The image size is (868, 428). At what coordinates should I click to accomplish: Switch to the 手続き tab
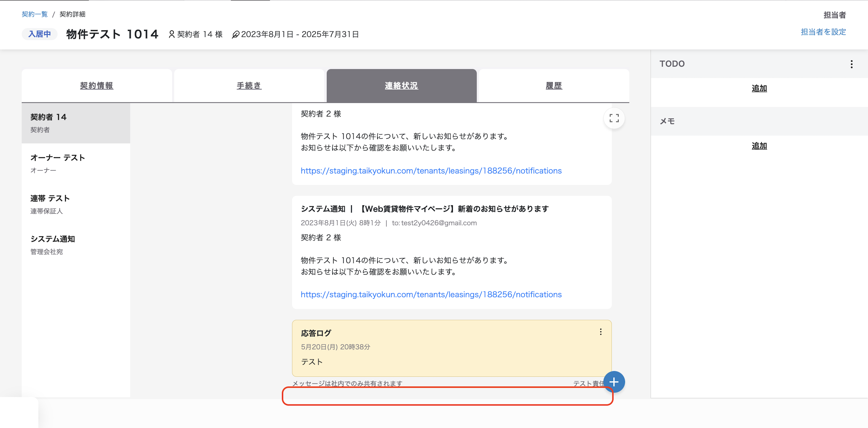pos(249,86)
